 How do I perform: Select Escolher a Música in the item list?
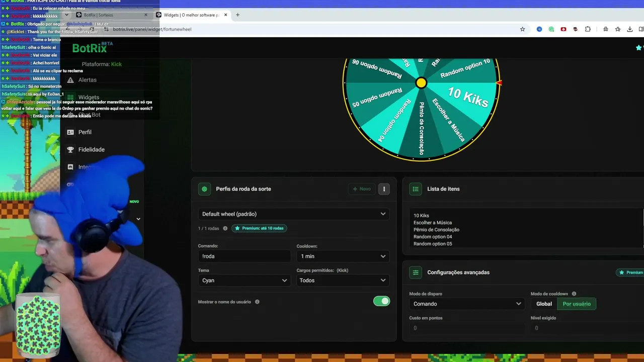pos(433,223)
